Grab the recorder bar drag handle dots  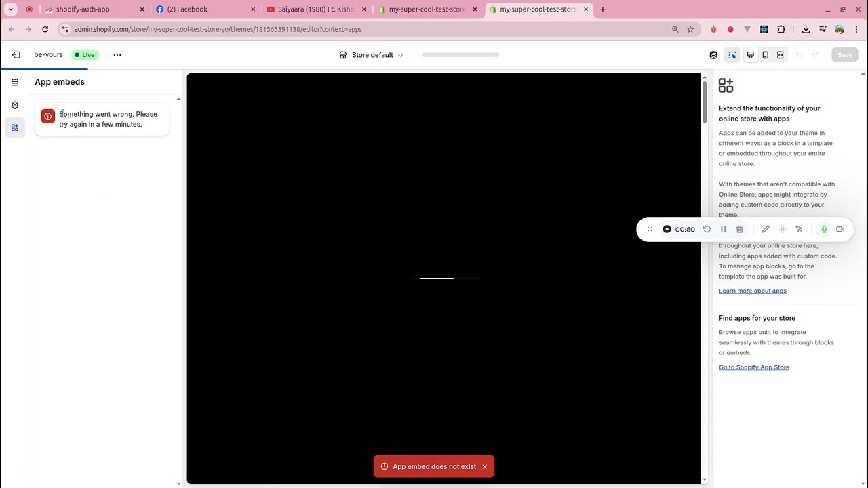pos(650,229)
